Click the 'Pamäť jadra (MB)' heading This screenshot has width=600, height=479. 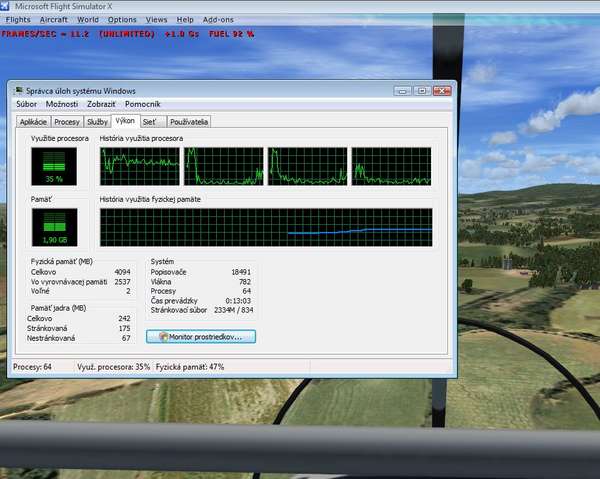point(58,308)
